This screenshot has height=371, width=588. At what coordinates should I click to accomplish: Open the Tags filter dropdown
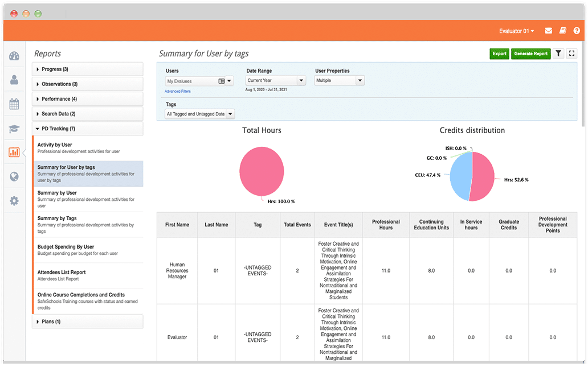click(x=199, y=114)
